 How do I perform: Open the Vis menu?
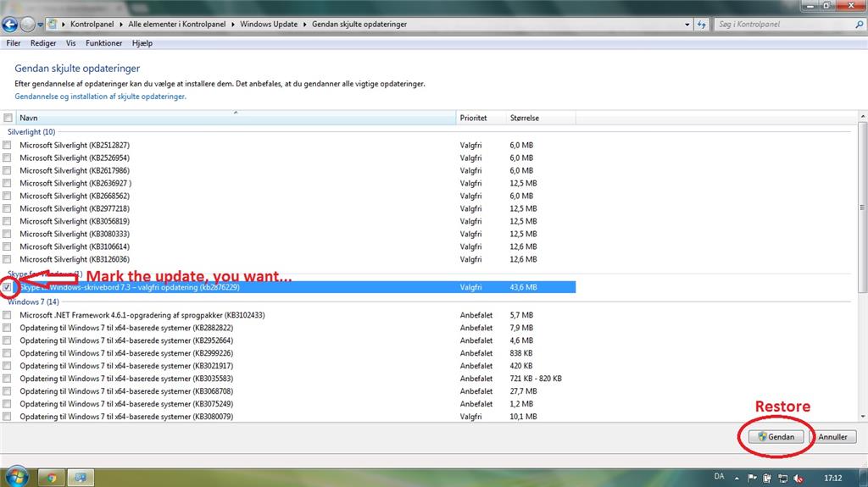pos(71,43)
